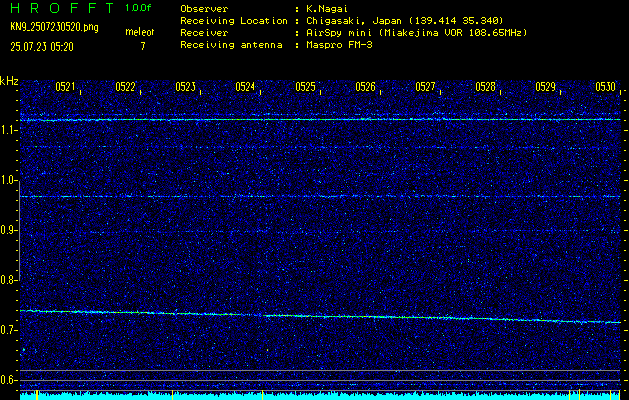The width and height of the screenshot is (629, 400).
Task: Click the gray range bar beside the frequency axis
Action: click(x=19, y=231)
